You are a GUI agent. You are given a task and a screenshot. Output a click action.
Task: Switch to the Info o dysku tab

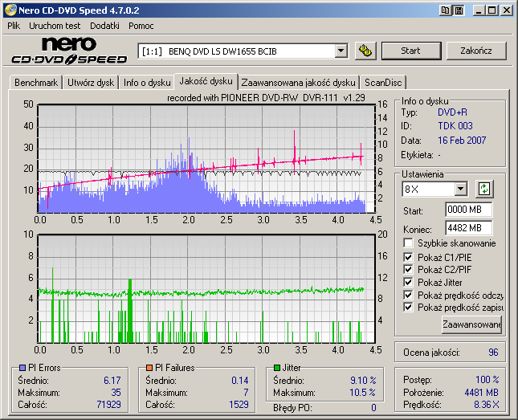coord(147,83)
